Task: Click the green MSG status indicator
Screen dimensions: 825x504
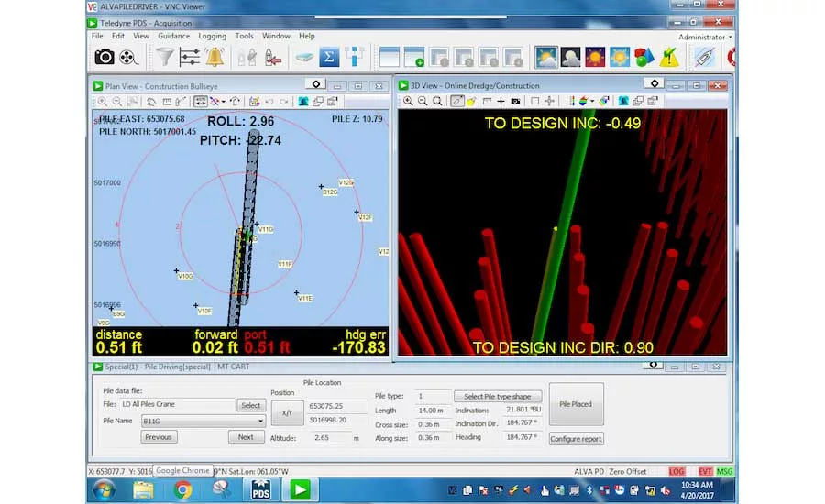Action: [x=724, y=471]
